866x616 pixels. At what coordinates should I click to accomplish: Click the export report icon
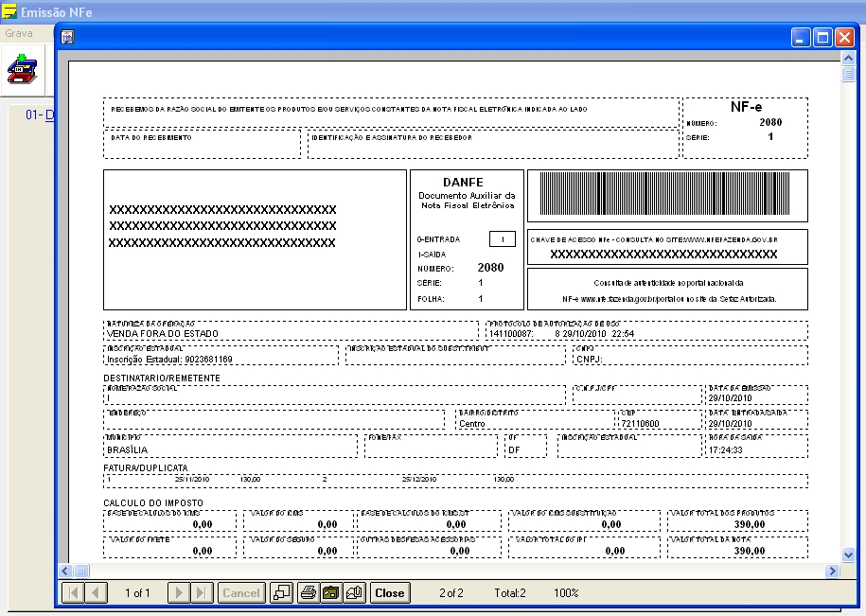pos(331,593)
